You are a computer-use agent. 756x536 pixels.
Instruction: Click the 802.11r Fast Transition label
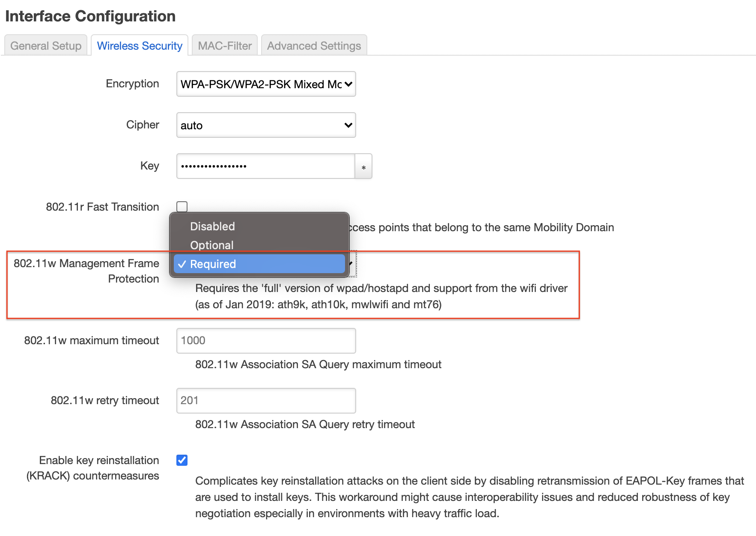tap(102, 207)
